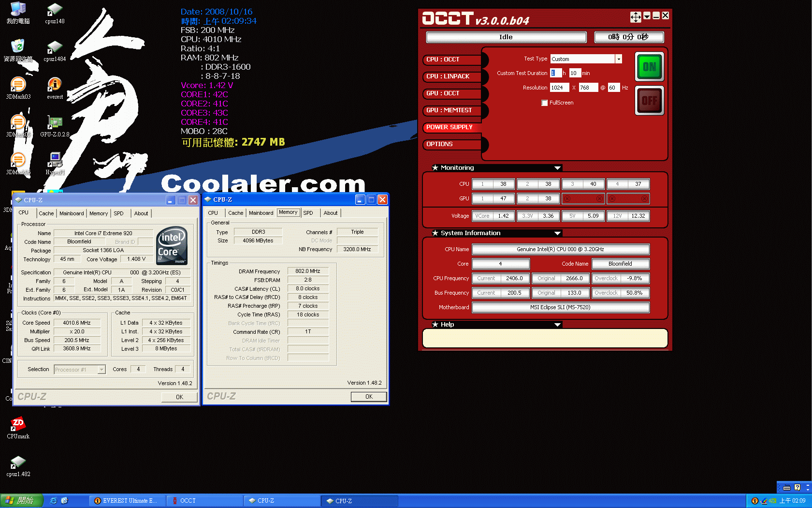Switch to Mainboard tab in left CPU-Z
This screenshot has width=812, height=508.
pyautogui.click(x=72, y=213)
